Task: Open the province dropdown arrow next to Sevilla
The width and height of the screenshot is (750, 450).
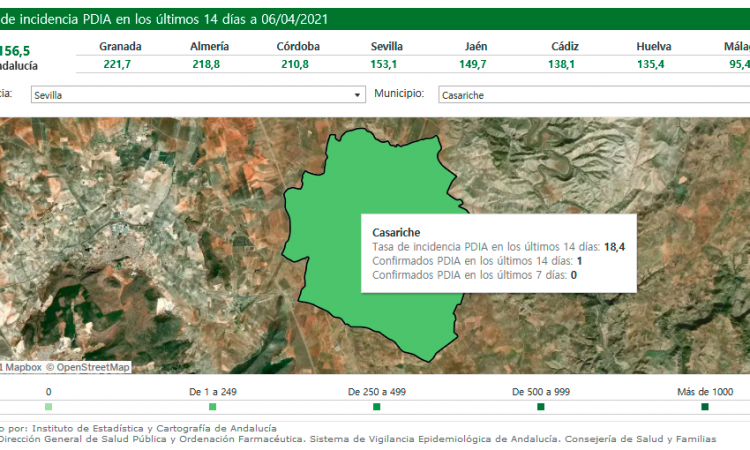Action: (x=358, y=95)
